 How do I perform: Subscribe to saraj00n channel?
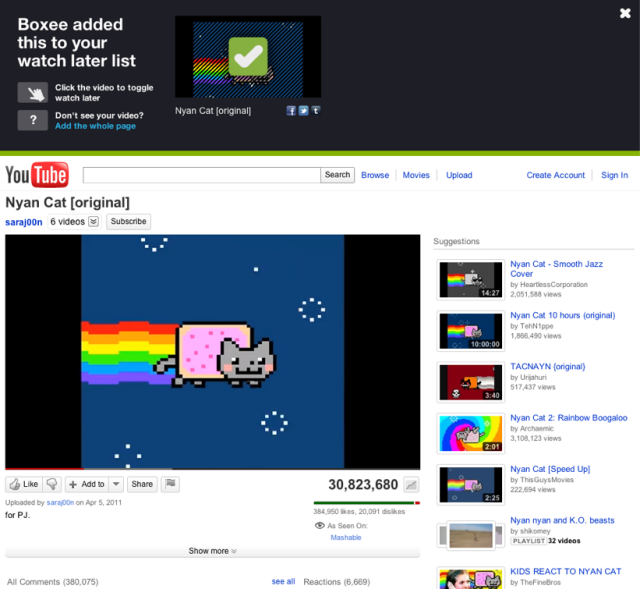129,222
